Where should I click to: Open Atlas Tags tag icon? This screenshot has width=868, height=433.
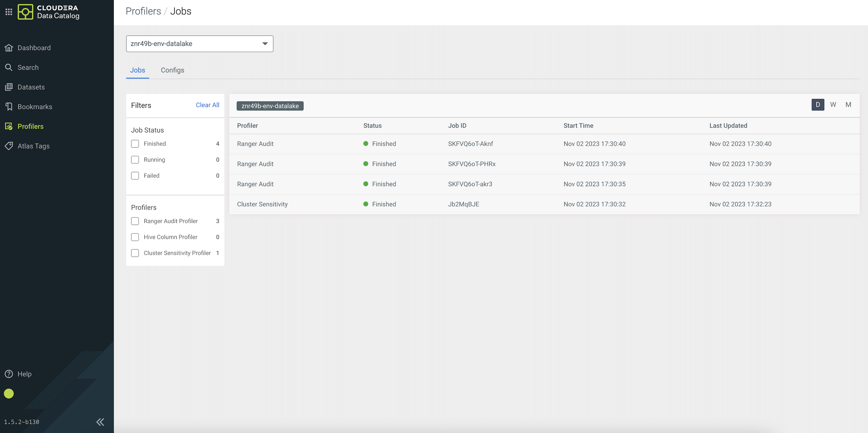coord(9,146)
